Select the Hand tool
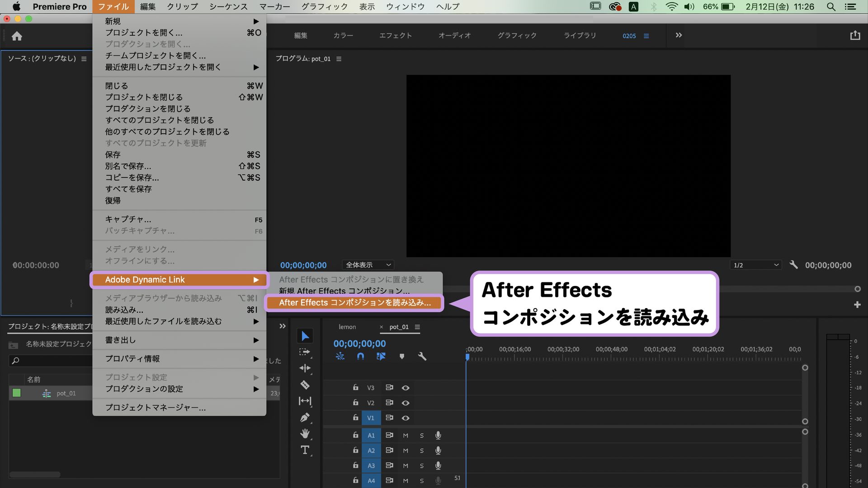This screenshot has width=868, height=488. click(x=306, y=434)
